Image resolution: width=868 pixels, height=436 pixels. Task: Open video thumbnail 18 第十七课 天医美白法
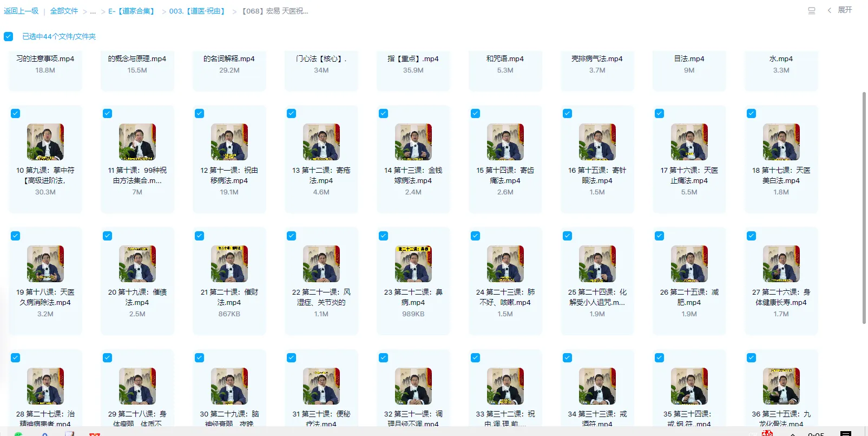(781, 142)
